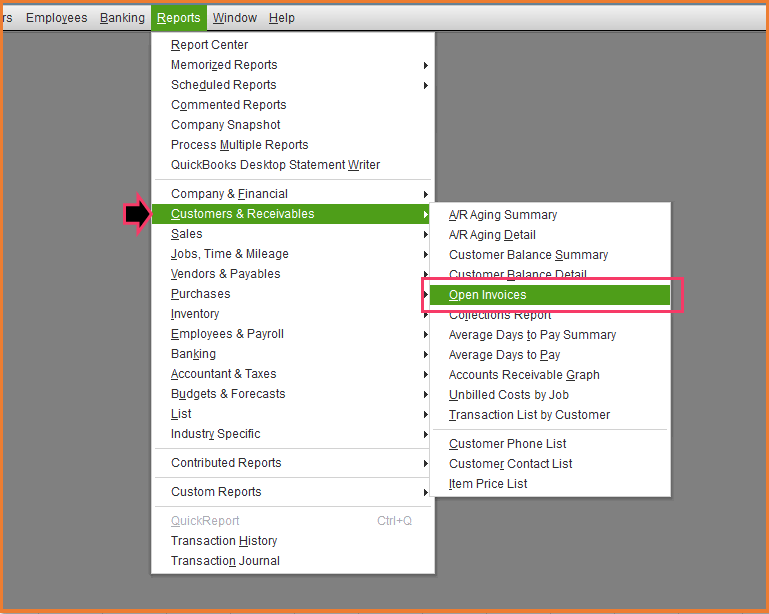Open Commented Reports
The height and width of the screenshot is (614, 769).
(x=293, y=105)
